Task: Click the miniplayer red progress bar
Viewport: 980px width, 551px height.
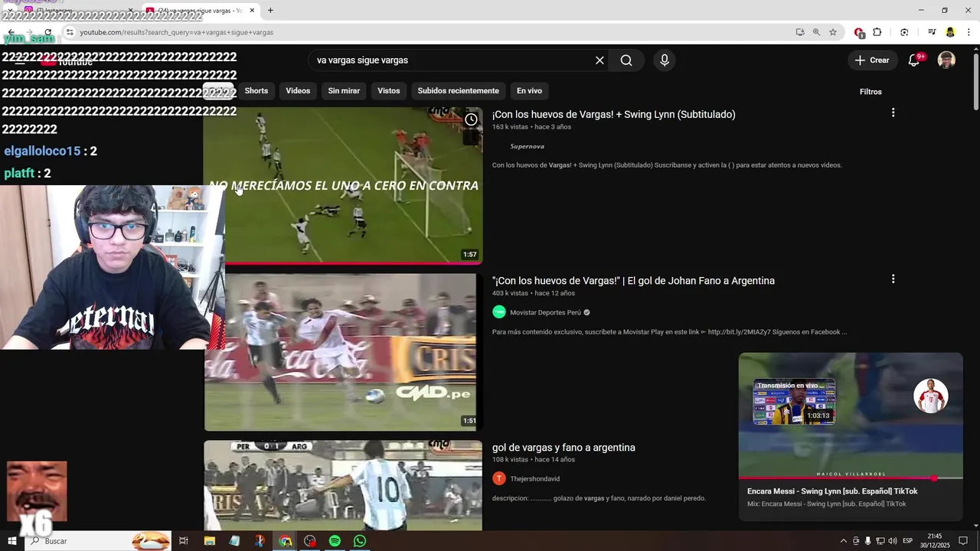Action: point(851,478)
